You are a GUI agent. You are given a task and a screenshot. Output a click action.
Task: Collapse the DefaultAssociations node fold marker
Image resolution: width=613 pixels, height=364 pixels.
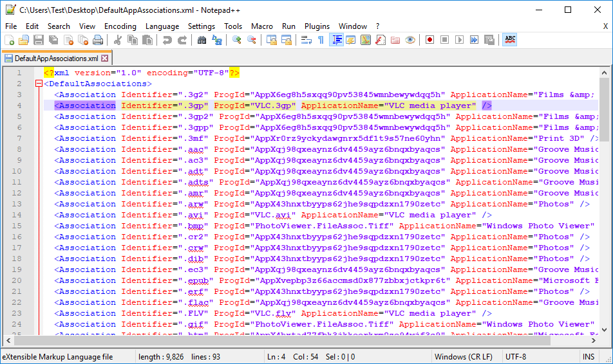(39, 84)
